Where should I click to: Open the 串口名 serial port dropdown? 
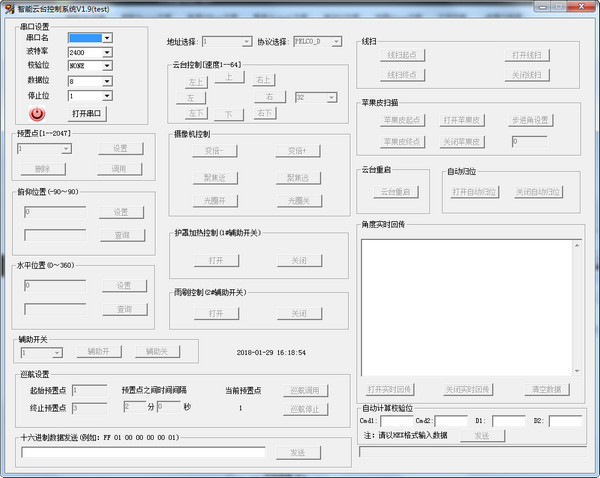(107, 38)
